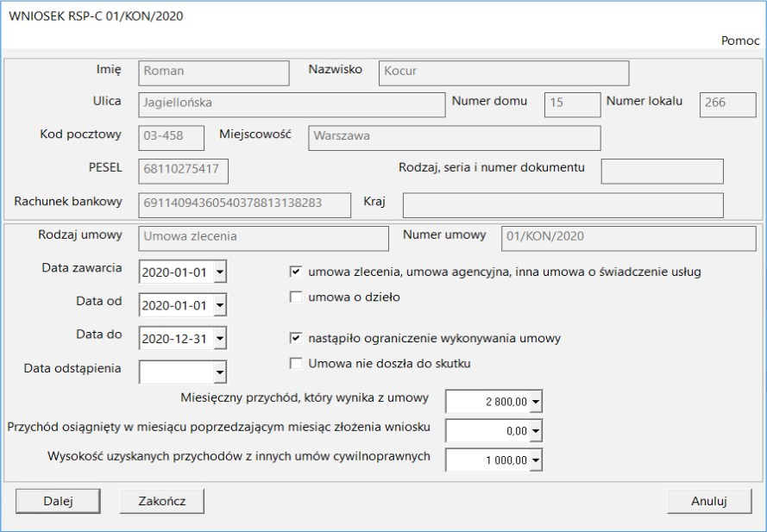
Task: Focus the document type, series and number field
Action: tap(662, 172)
